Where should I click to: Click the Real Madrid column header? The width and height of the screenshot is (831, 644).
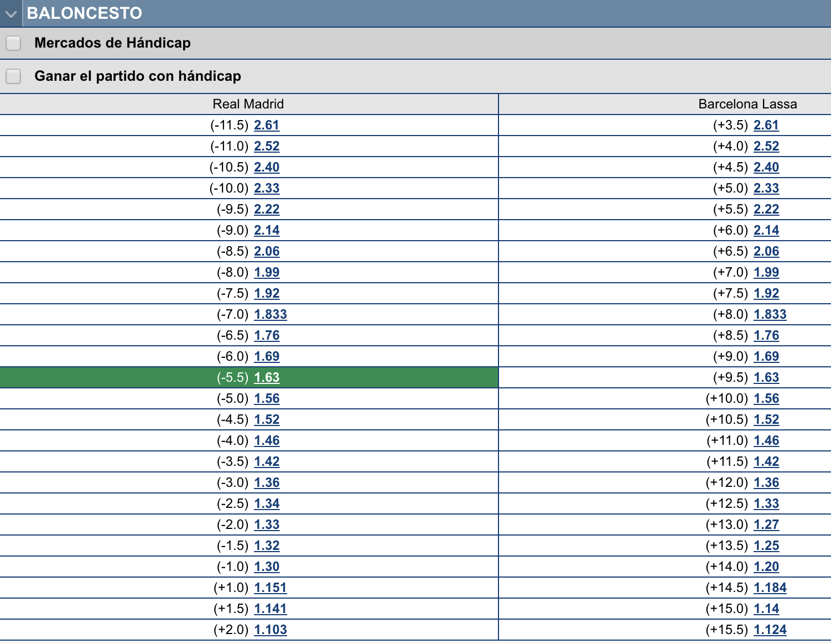coord(248,104)
